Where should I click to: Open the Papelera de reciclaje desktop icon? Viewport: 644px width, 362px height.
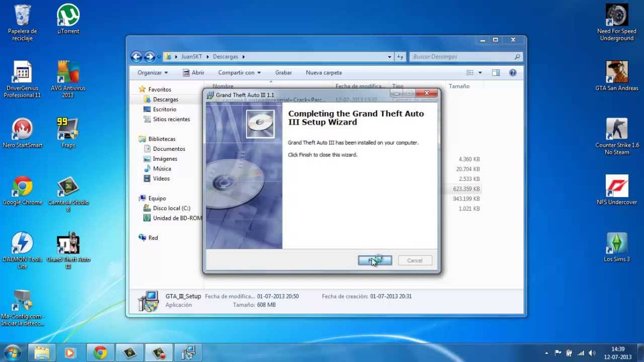tap(22, 23)
